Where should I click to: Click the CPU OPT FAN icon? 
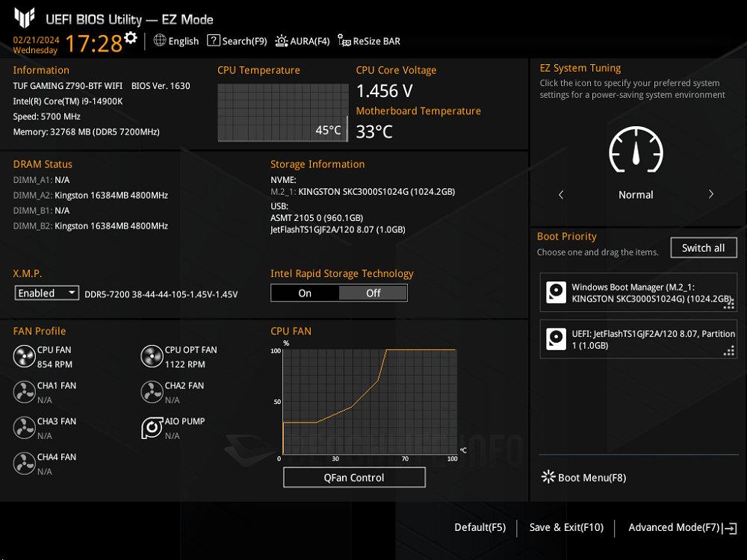point(152,356)
